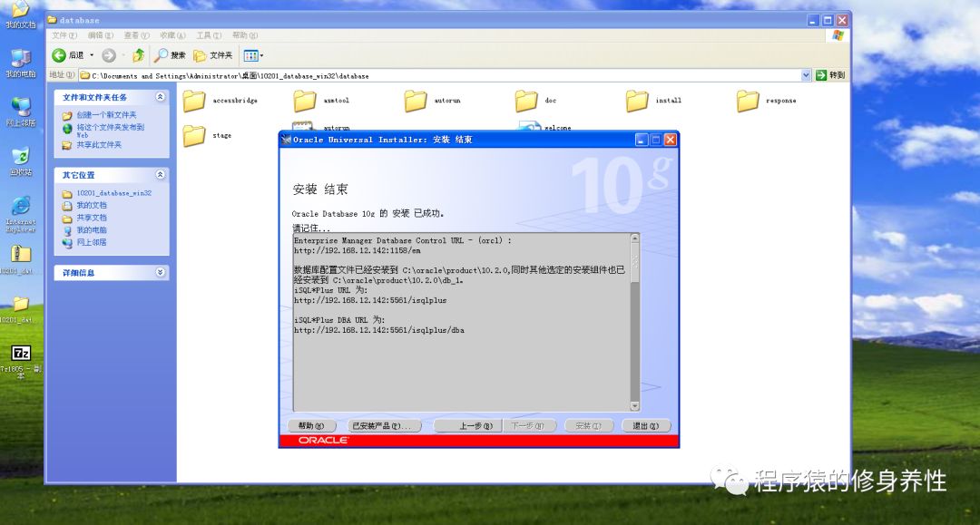Click the Back (上一步) button in installer
This screenshot has width=980, height=525.
click(x=467, y=426)
